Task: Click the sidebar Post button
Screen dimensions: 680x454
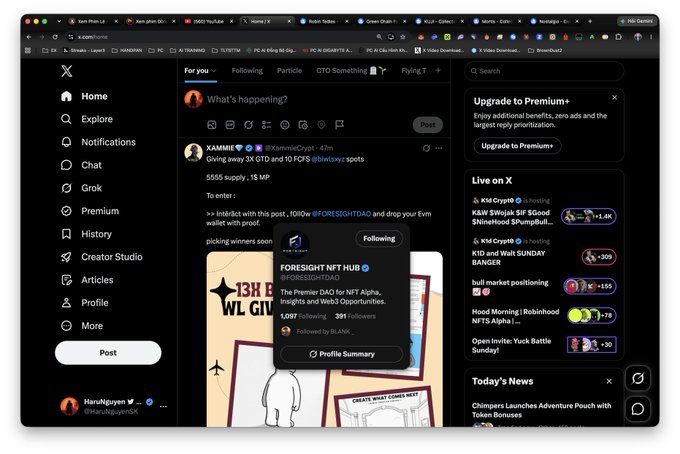Action: (x=108, y=353)
